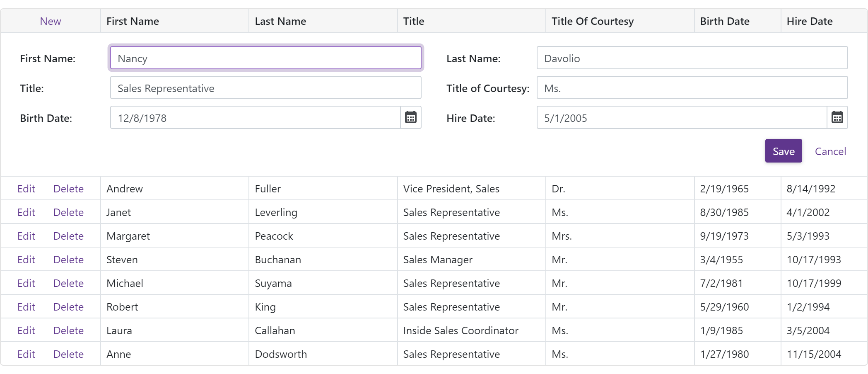Click the Save button
868x374 pixels.
click(783, 151)
